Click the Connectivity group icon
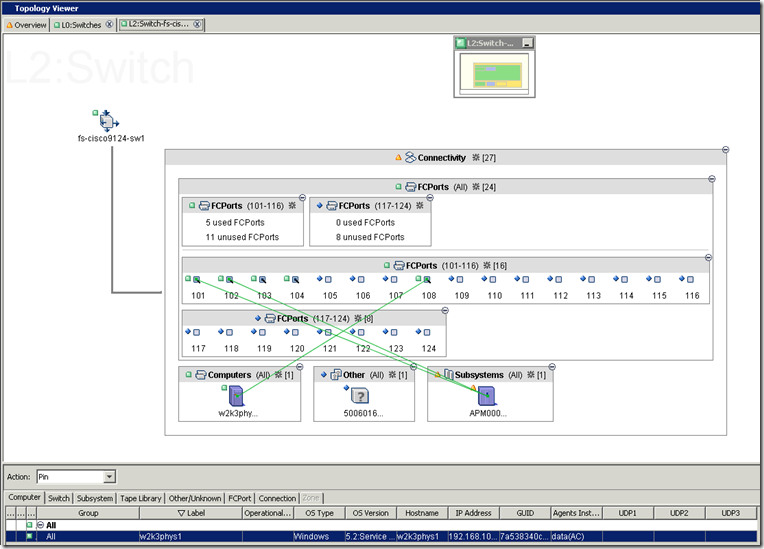This screenshot has width=764, height=549. (411, 157)
